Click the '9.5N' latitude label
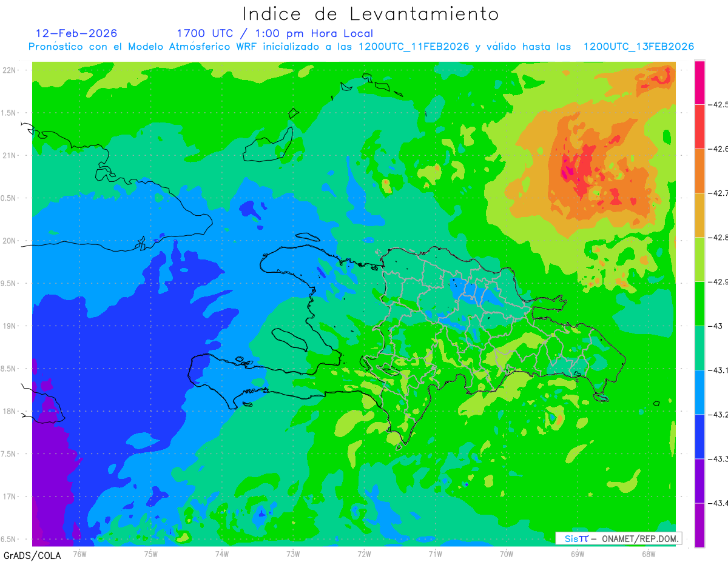 [7, 283]
